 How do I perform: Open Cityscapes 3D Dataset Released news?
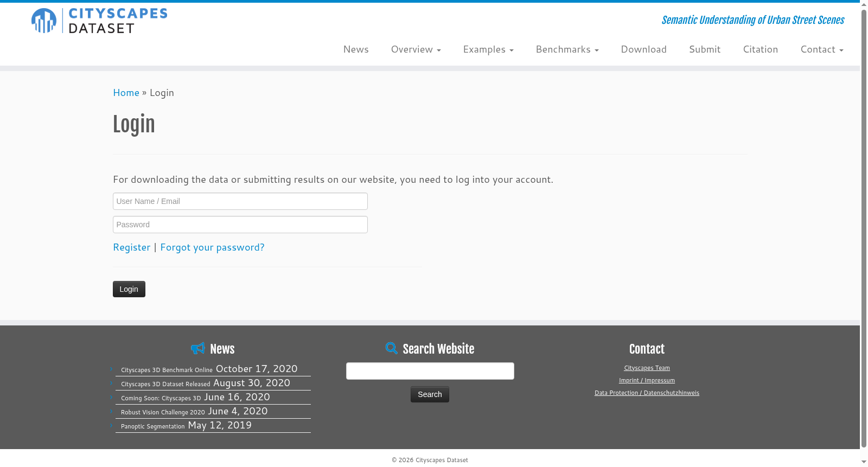(x=165, y=384)
